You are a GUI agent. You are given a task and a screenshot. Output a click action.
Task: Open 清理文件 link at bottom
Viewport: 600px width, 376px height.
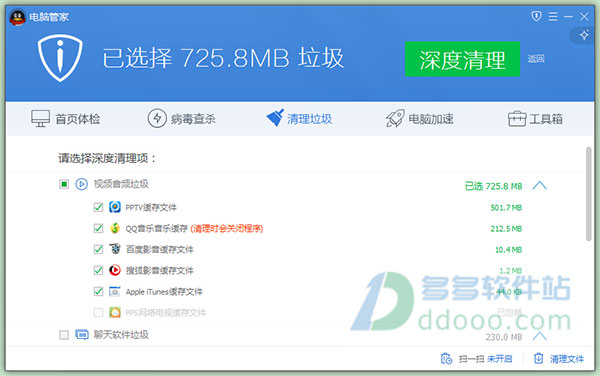pyautogui.click(x=567, y=359)
